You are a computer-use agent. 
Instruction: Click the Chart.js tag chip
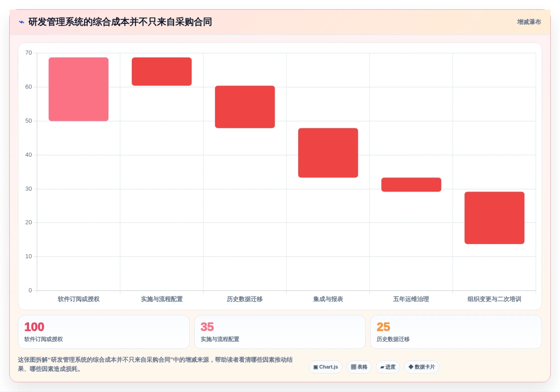coord(326,367)
